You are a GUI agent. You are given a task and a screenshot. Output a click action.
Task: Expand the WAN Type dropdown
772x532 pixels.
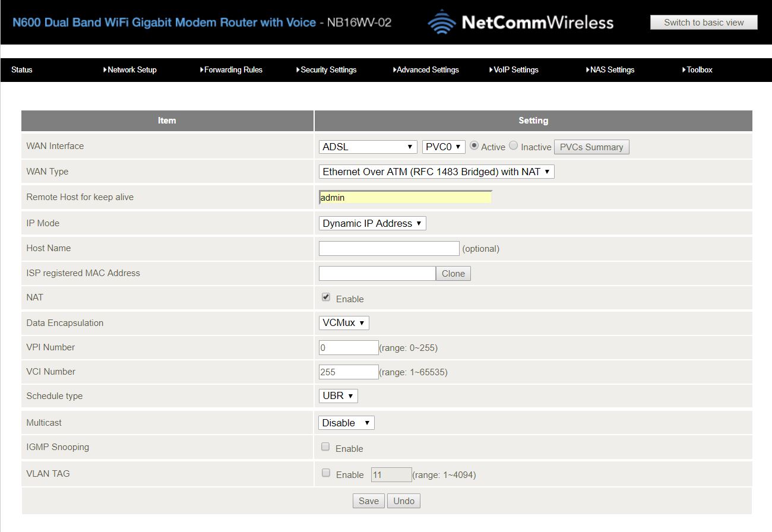point(436,172)
